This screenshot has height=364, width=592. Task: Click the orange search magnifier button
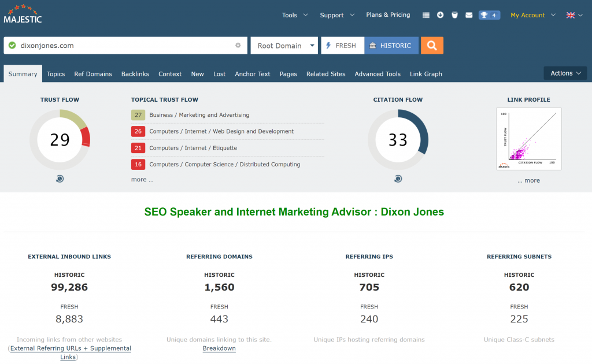click(432, 45)
